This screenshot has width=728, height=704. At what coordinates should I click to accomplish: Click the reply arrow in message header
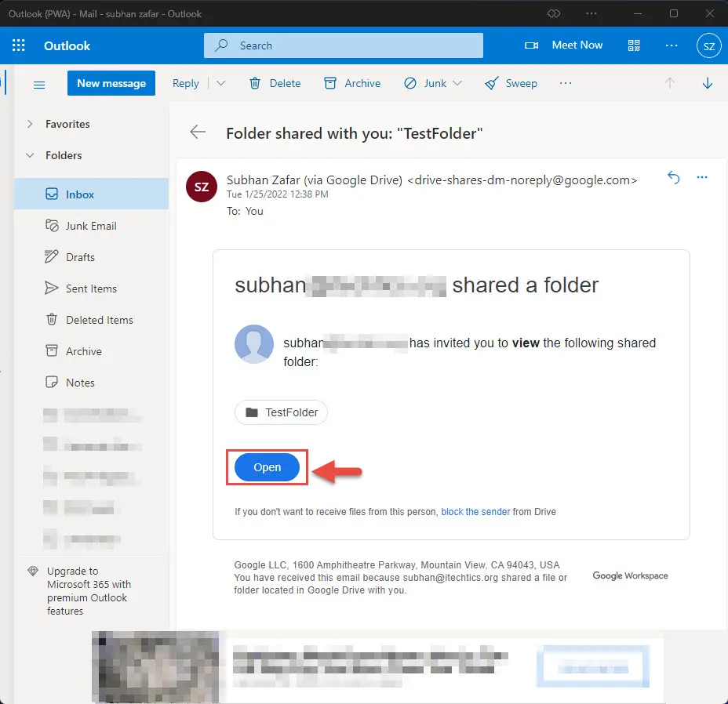(674, 177)
